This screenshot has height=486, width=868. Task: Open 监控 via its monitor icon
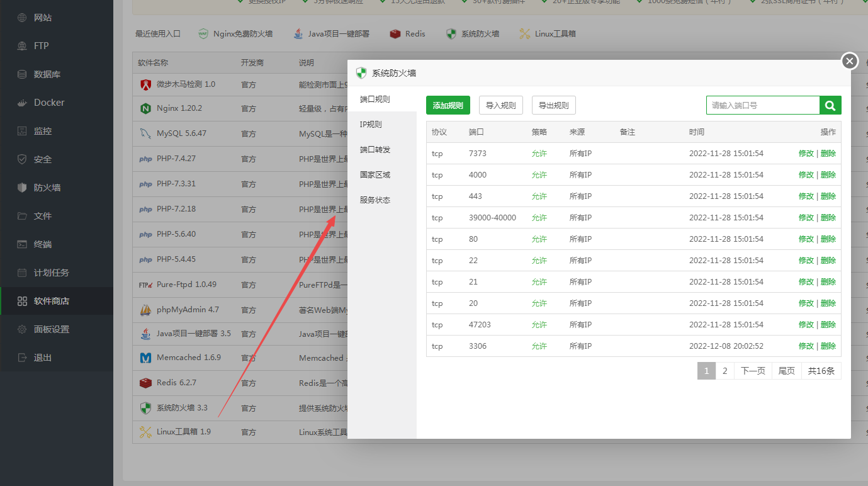pyautogui.click(x=22, y=131)
